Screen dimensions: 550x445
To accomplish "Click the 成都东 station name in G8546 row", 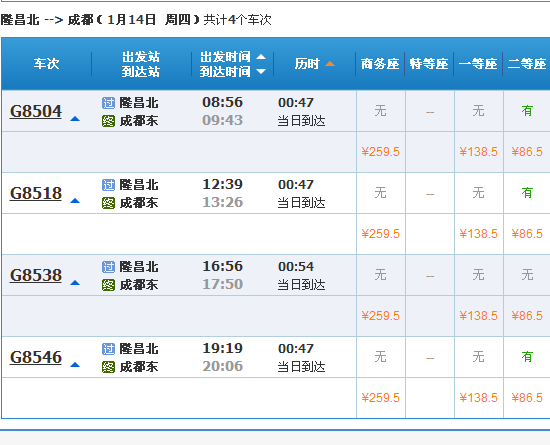I will pyautogui.click(x=139, y=367).
